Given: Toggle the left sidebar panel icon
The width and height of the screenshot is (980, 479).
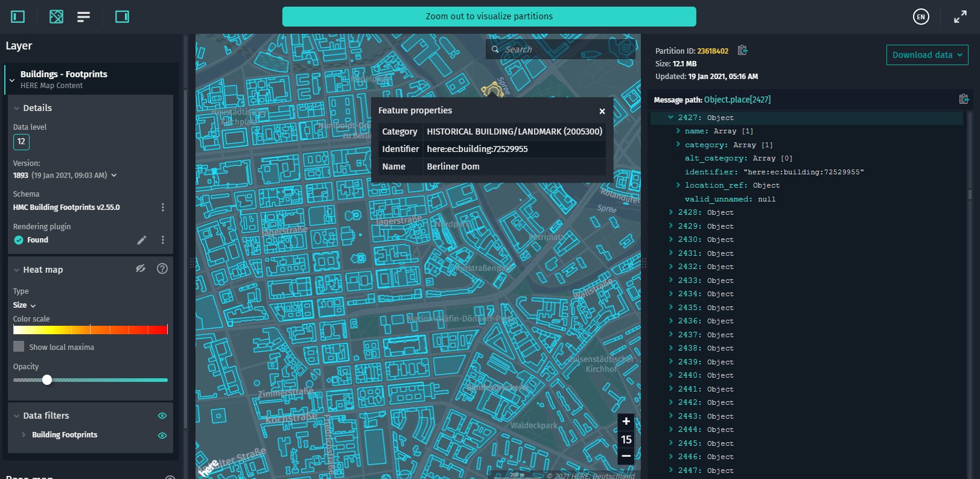Looking at the screenshot, I should coord(18,17).
